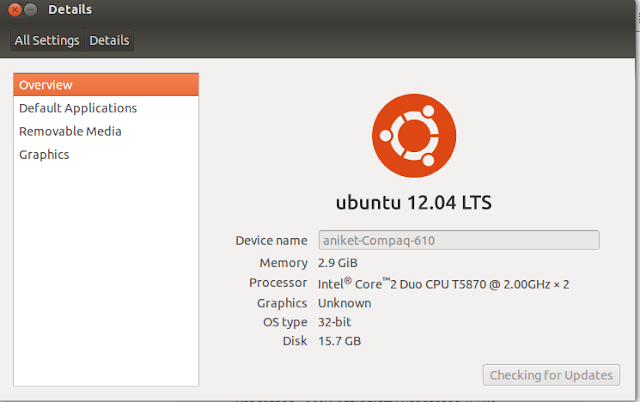This screenshot has height=402, width=640.
Task: Open the Default Applications section
Action: [106, 108]
